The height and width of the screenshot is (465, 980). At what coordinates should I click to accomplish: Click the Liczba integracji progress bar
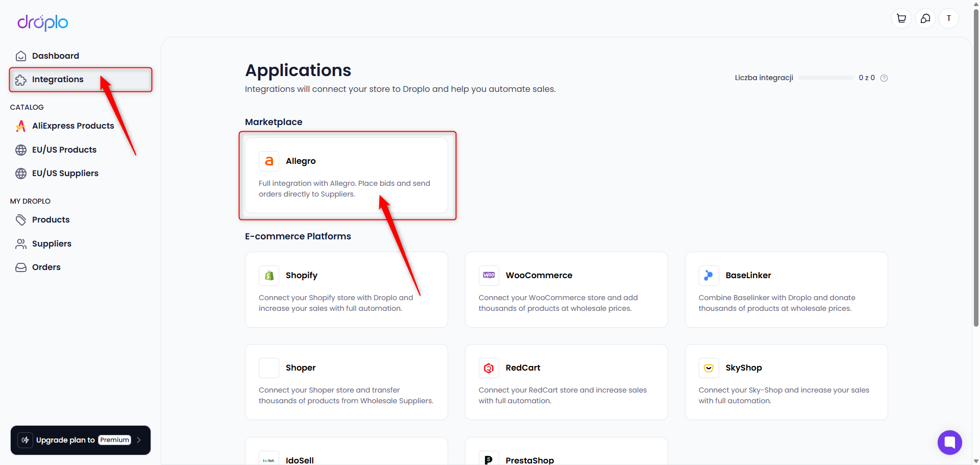pyautogui.click(x=826, y=78)
